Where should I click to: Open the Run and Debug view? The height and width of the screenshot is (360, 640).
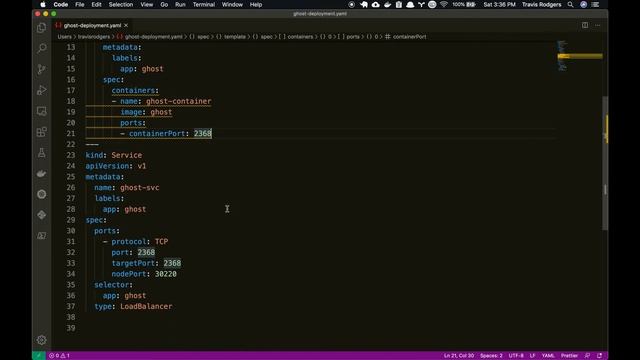tap(42, 90)
